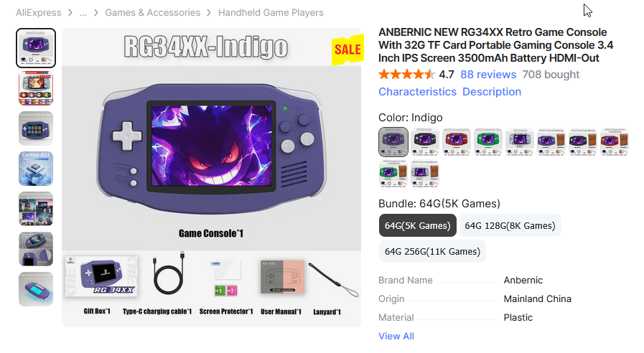Viewport: 644px width, 353px height.
Task: Open the last thumbnail with glowing console
Action: pos(36,289)
